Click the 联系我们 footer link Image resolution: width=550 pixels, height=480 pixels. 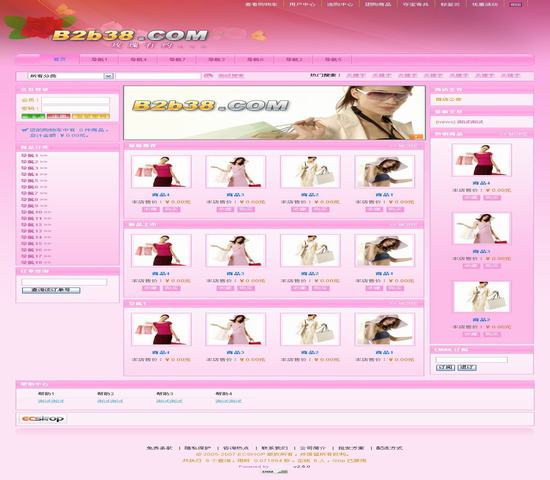tap(275, 448)
